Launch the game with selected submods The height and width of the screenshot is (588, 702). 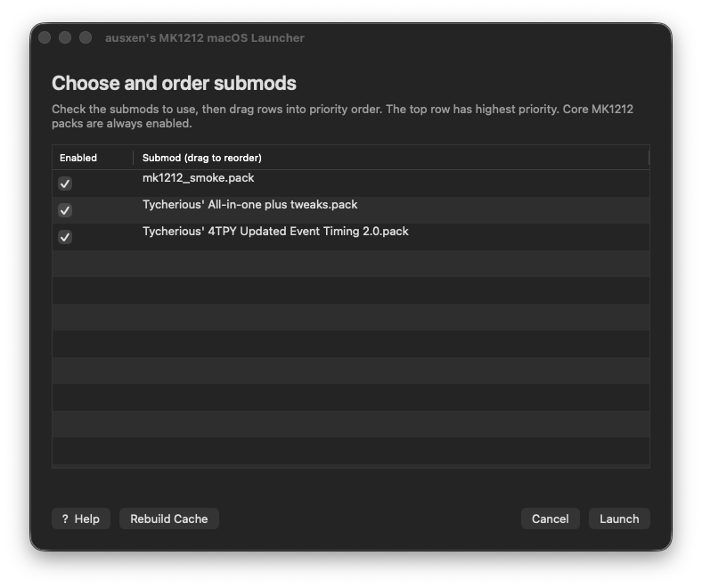click(619, 519)
